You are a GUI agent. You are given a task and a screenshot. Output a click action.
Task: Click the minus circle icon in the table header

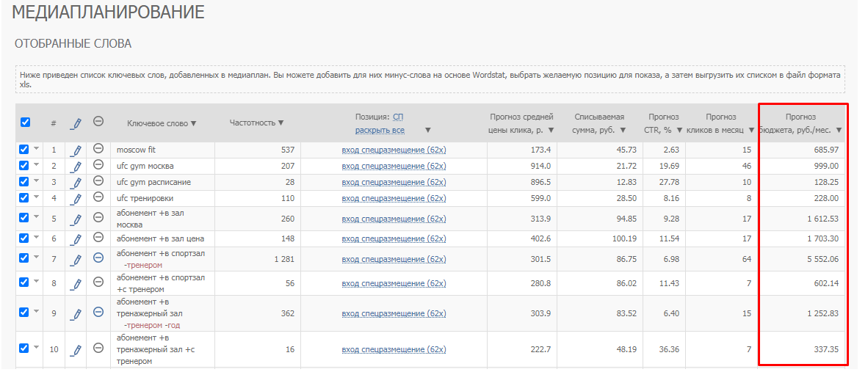pos(98,123)
